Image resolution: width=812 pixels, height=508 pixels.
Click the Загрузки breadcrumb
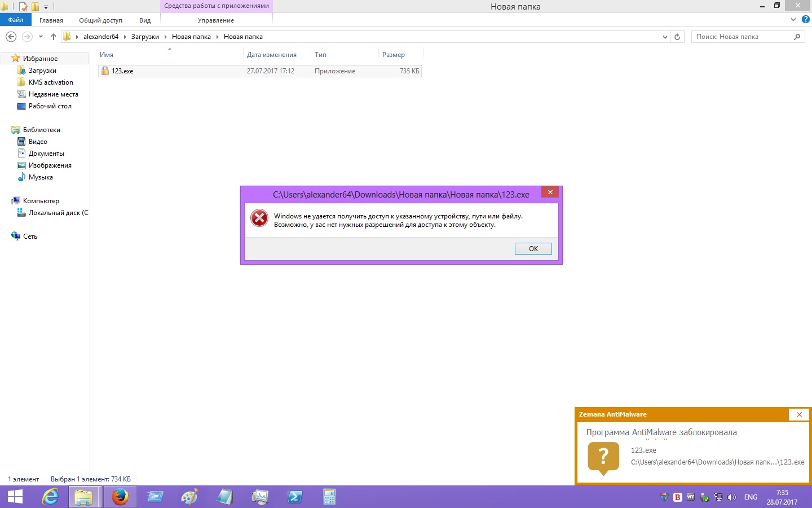click(x=145, y=37)
